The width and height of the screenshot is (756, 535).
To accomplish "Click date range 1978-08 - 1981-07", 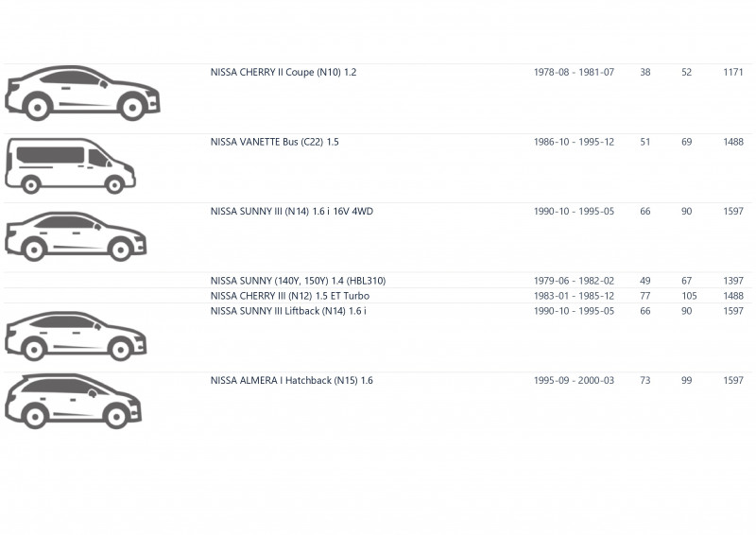I will click(x=574, y=73).
